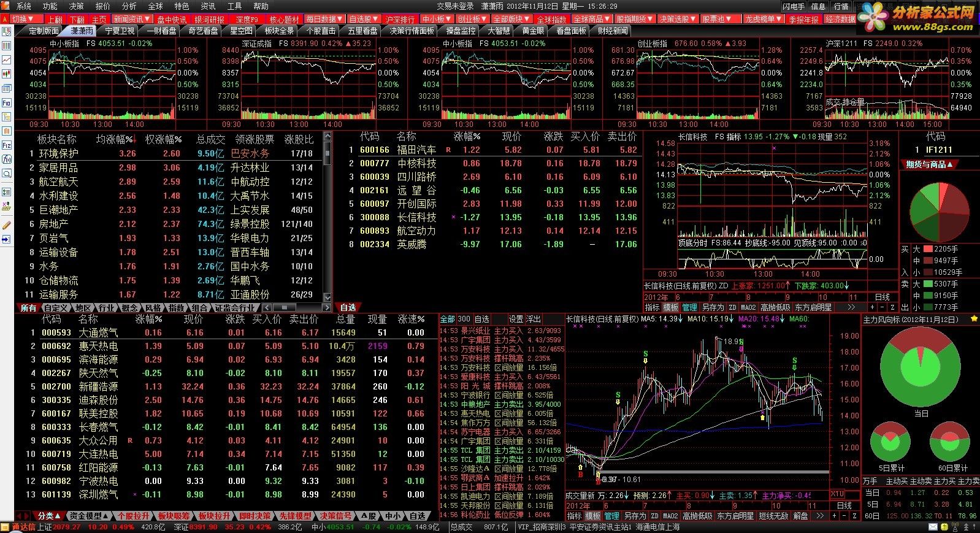This screenshot has width=980, height=533.
Task: Select the 概念 filter tab under sector list
Action: click(129, 308)
